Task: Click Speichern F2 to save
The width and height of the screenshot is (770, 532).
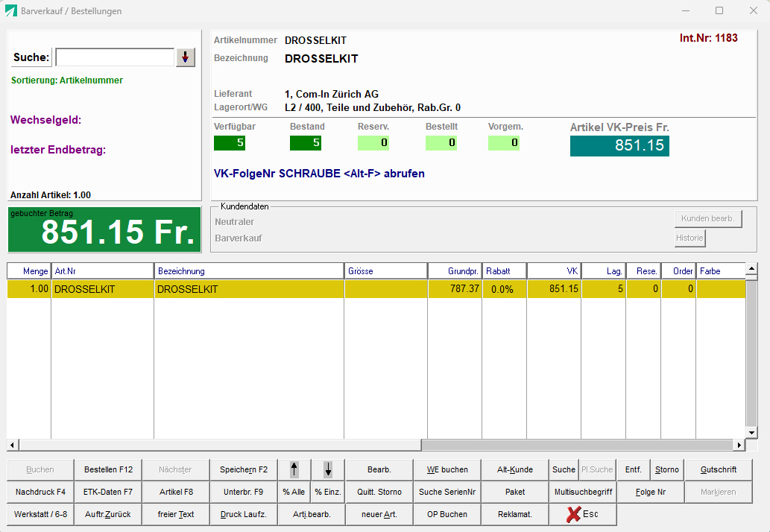Action: coord(244,469)
